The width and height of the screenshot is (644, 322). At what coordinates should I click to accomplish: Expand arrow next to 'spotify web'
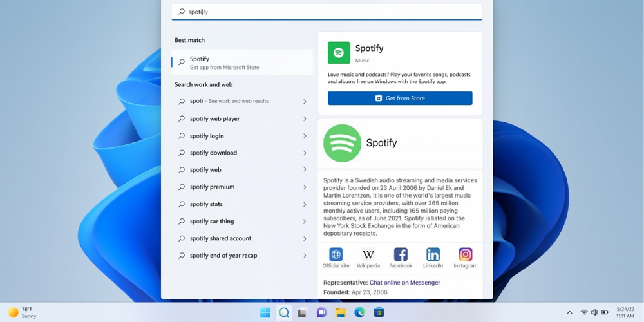click(305, 169)
